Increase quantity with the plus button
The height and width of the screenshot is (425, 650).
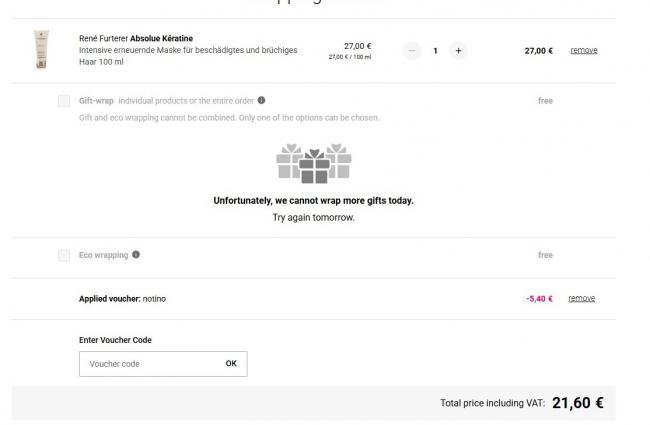coord(458,50)
